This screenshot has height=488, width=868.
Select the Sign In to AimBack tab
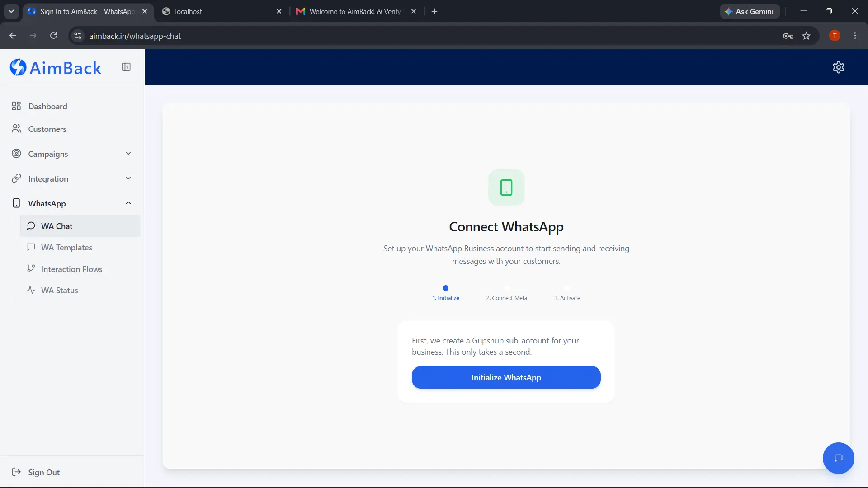point(87,11)
